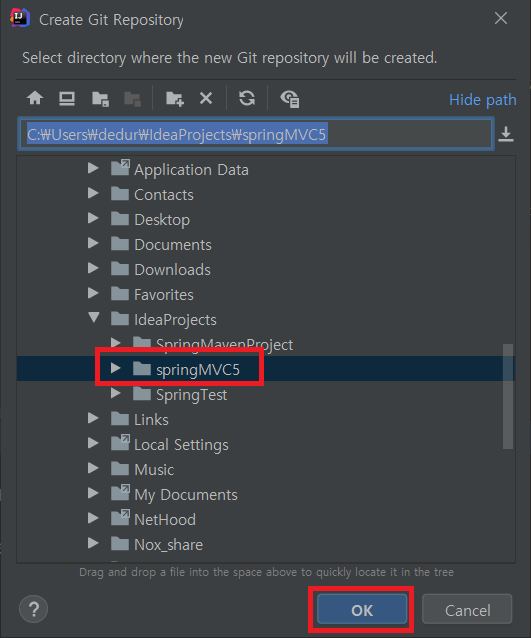The width and height of the screenshot is (531, 638).
Task: Select the SpringMavenProject folder
Action: 224,344
